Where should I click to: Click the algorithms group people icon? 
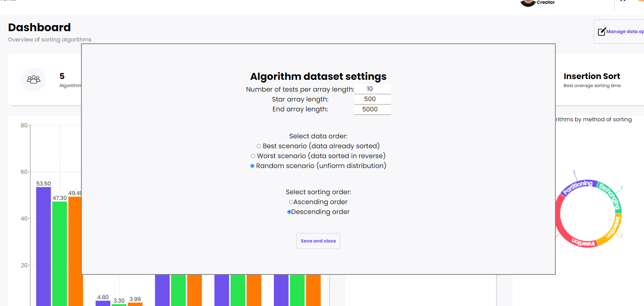pyautogui.click(x=33, y=79)
